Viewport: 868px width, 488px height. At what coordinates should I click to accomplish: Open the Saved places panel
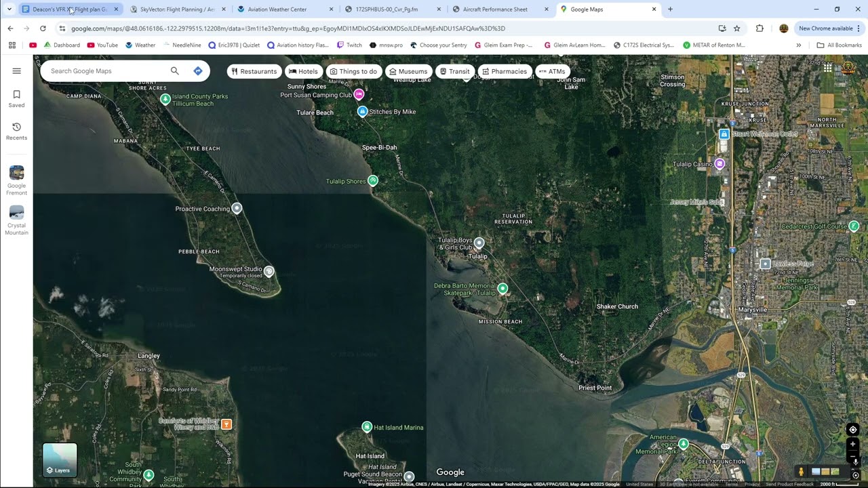coord(16,98)
